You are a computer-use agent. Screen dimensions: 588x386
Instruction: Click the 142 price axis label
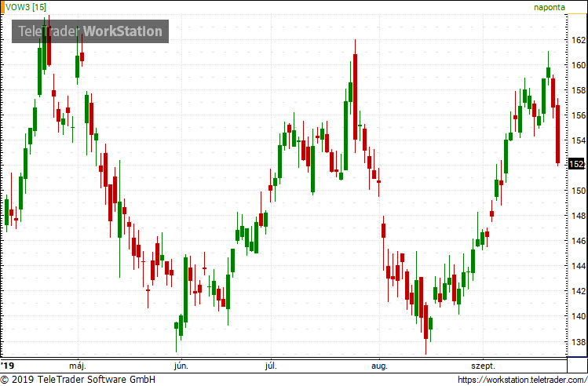click(579, 291)
